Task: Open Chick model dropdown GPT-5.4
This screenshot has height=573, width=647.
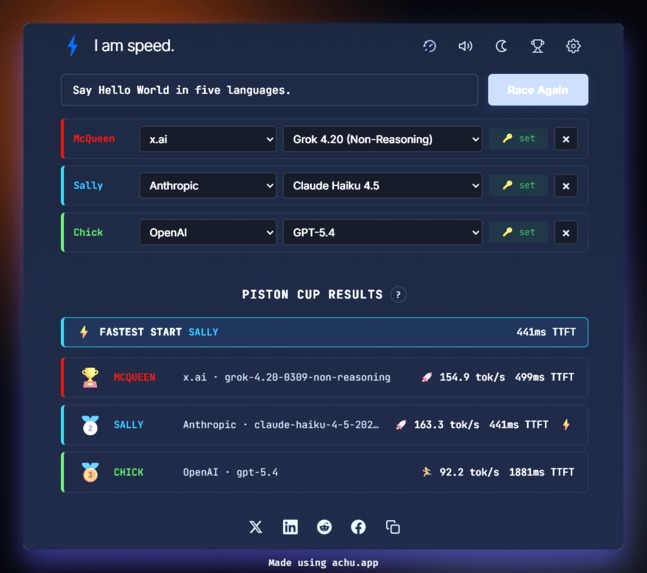Action: coord(383,232)
